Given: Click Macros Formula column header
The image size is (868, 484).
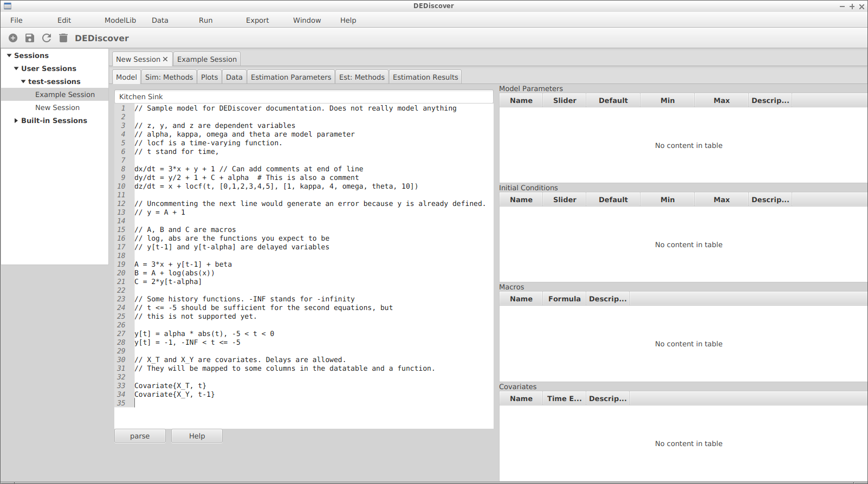Looking at the screenshot, I should click(x=565, y=299).
